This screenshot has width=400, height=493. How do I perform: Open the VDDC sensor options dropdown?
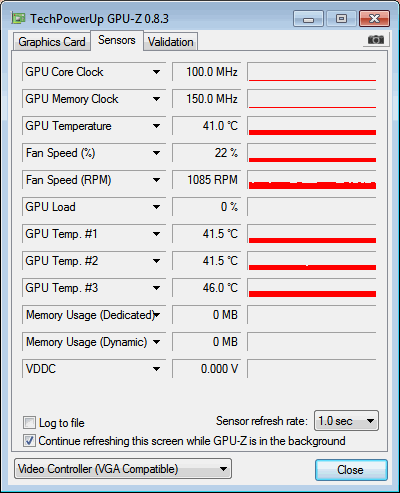pyautogui.click(x=156, y=369)
